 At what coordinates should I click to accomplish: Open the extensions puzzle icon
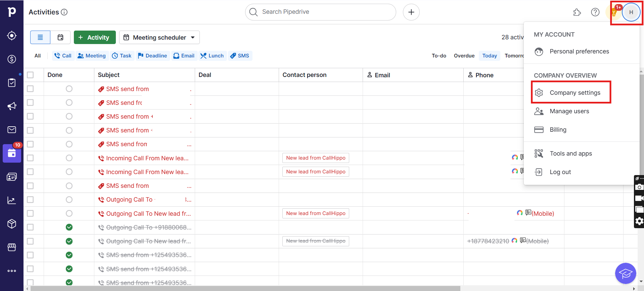pos(577,12)
